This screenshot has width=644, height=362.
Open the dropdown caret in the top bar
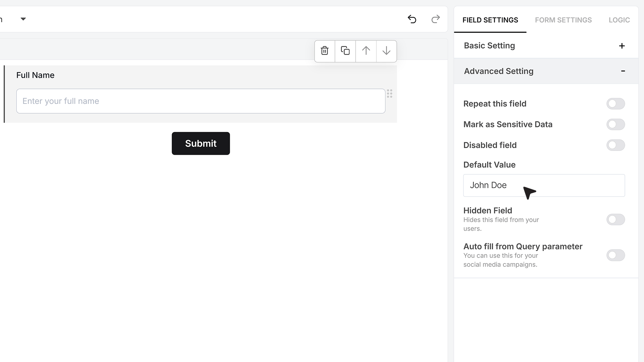point(23,19)
